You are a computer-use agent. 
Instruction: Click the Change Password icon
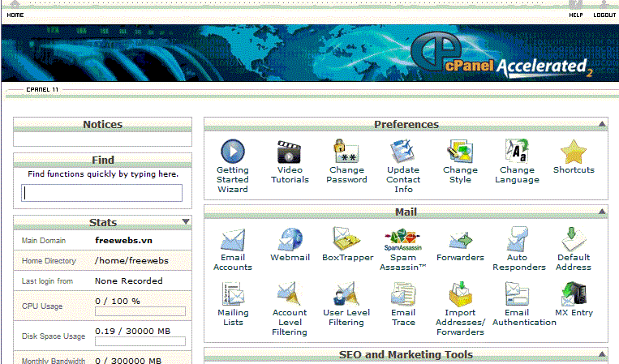pyautogui.click(x=346, y=152)
